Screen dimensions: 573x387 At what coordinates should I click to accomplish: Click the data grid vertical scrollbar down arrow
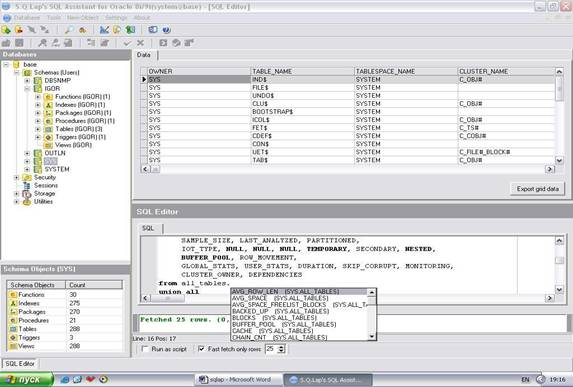[x=559, y=160]
